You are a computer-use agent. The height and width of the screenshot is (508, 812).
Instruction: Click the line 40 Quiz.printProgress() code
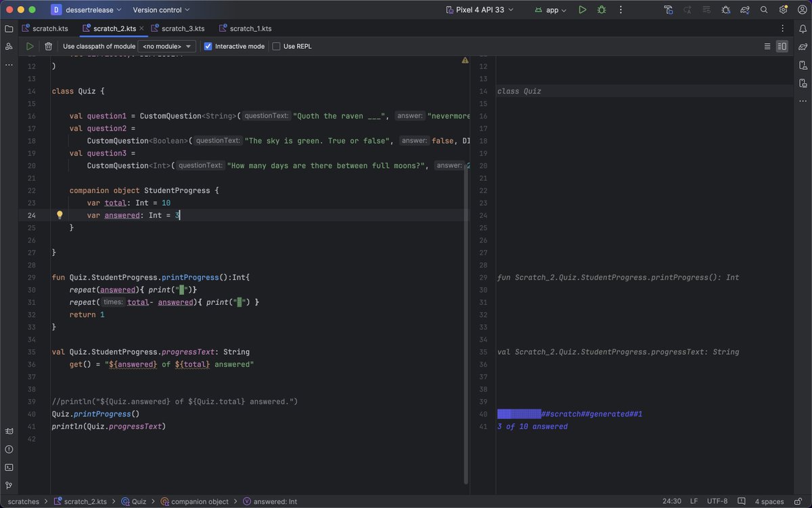pyautogui.click(x=95, y=414)
